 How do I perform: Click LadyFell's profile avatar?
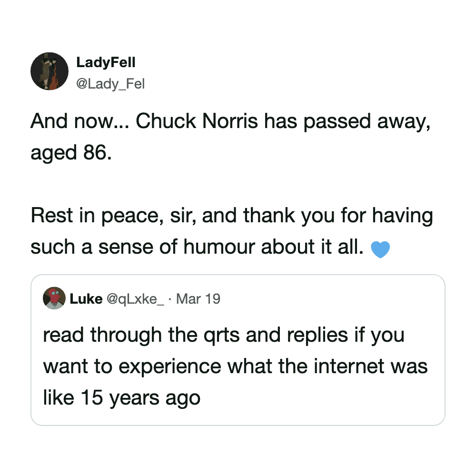click(x=50, y=71)
